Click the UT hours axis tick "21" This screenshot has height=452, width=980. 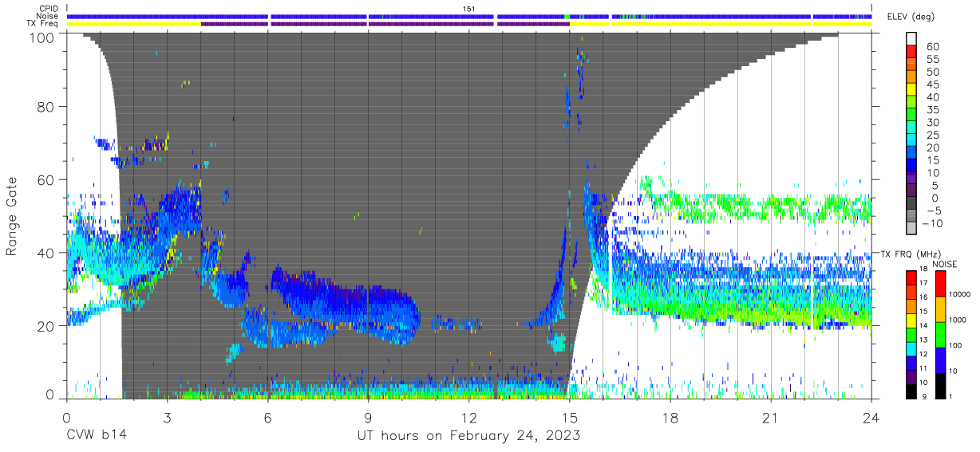pyautogui.click(x=771, y=417)
